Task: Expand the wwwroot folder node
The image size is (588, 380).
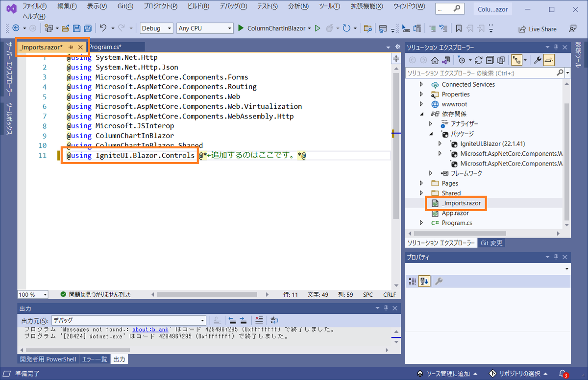Action: click(x=421, y=104)
